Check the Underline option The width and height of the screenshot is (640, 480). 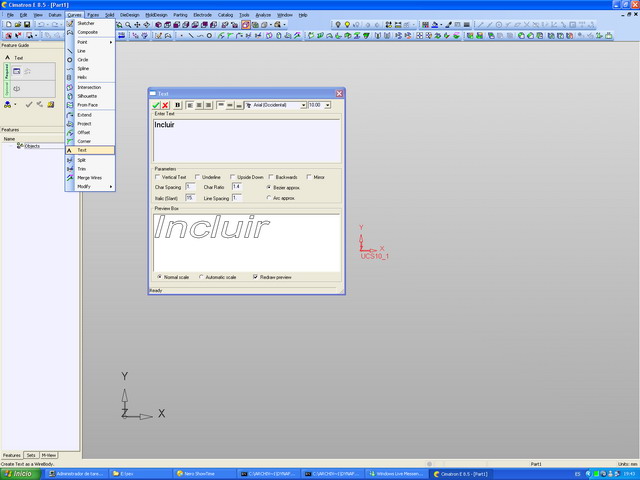(x=196, y=177)
